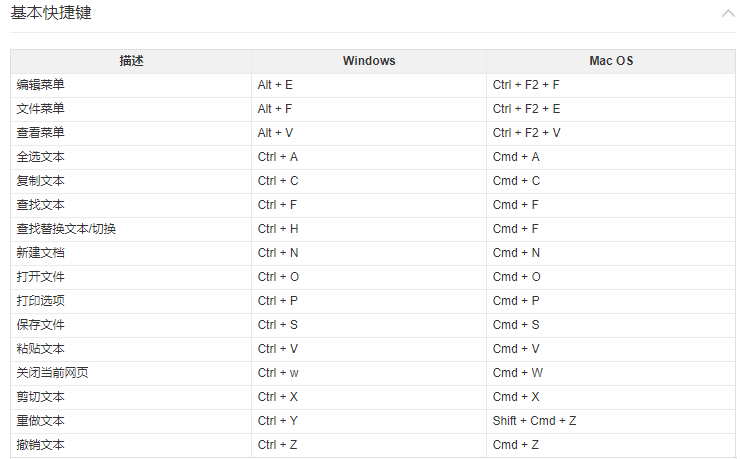This screenshot has height=459, width=740.
Task: Click the Mac OS column header
Action: (x=611, y=61)
